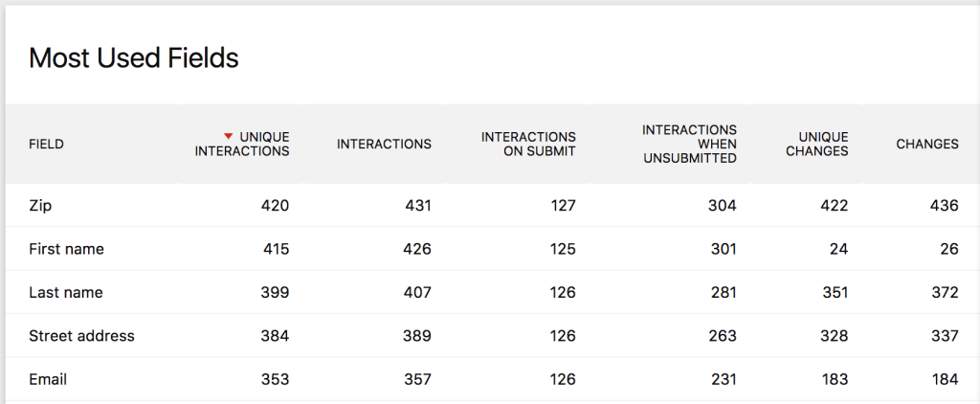Click Zip interactions on submit value 127
Image resolution: width=980 pixels, height=404 pixels.
562,206
